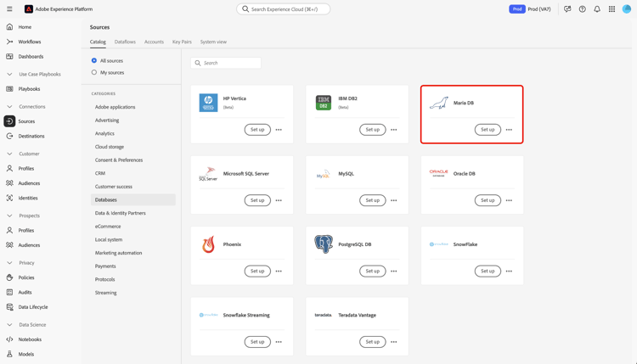Select the Streaming category
The width and height of the screenshot is (637, 364).
[x=105, y=293]
